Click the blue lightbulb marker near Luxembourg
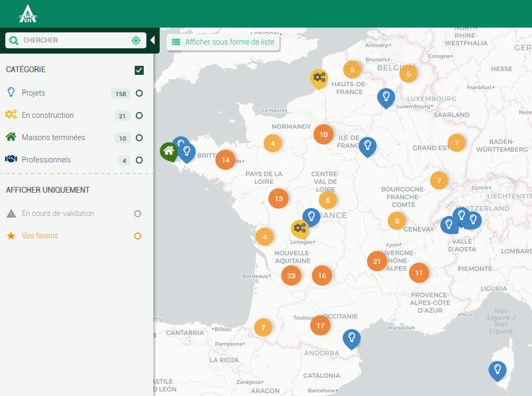 [x=386, y=97]
